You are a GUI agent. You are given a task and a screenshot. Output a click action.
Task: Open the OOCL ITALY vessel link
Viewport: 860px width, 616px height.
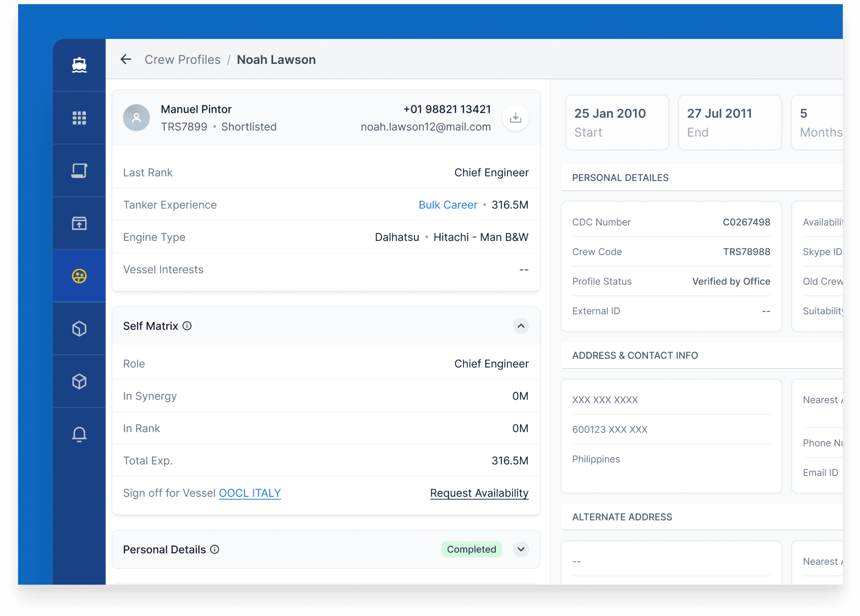pyautogui.click(x=250, y=493)
